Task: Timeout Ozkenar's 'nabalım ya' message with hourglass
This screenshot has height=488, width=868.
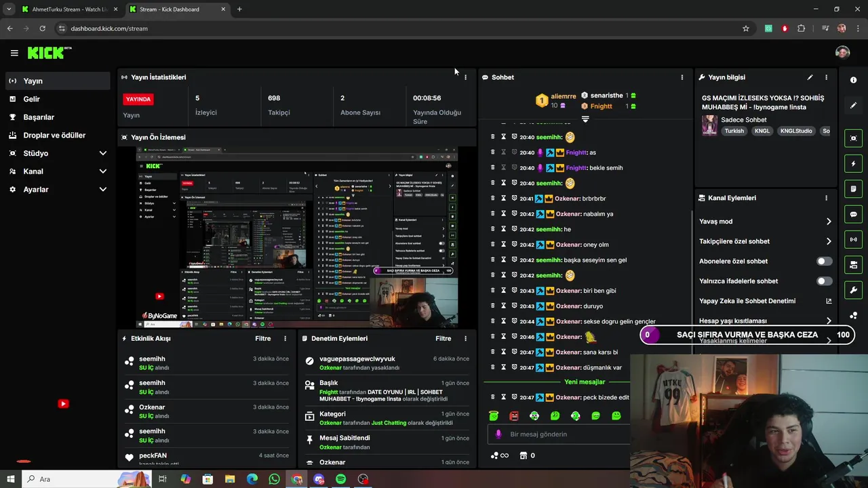Action: coord(503,213)
